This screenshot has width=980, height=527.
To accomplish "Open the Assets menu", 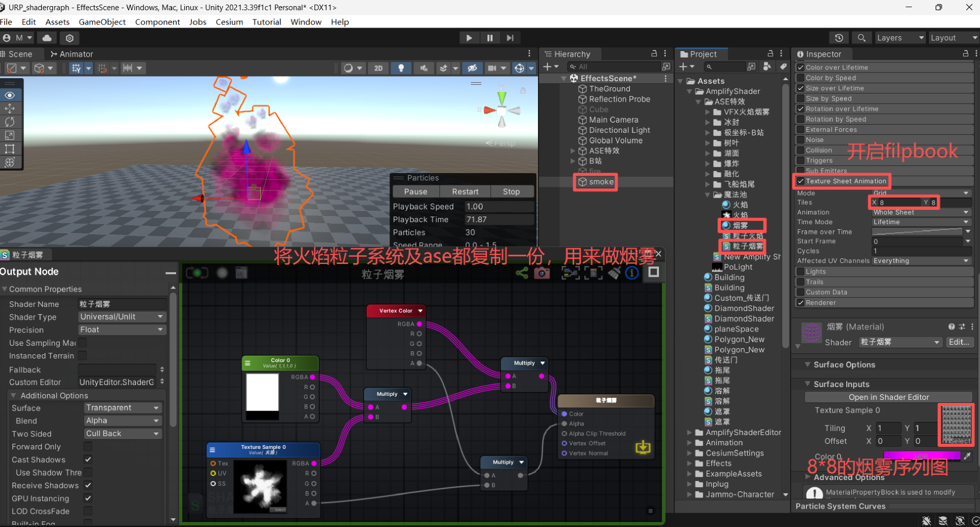I will pyautogui.click(x=57, y=22).
